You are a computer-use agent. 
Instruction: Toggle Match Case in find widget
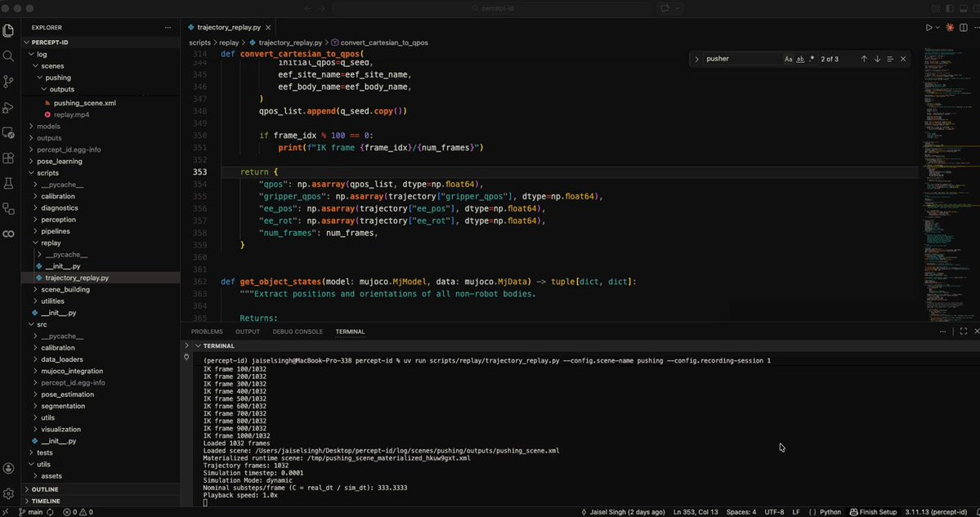click(788, 59)
